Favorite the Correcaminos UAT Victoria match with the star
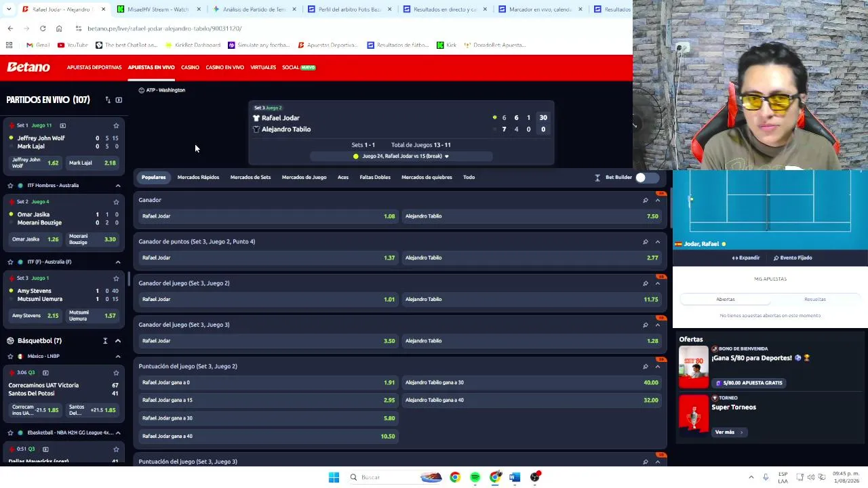This screenshot has height=488, width=868. click(116, 372)
